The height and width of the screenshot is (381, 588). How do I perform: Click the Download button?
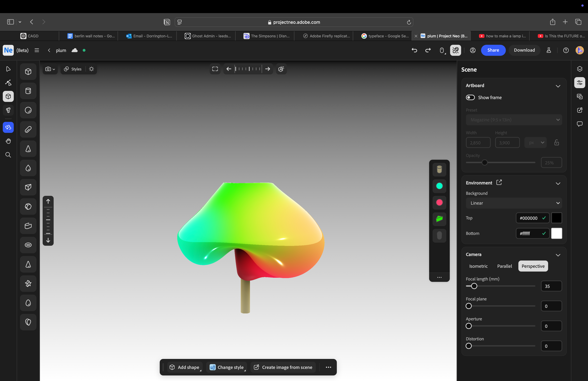coord(524,50)
